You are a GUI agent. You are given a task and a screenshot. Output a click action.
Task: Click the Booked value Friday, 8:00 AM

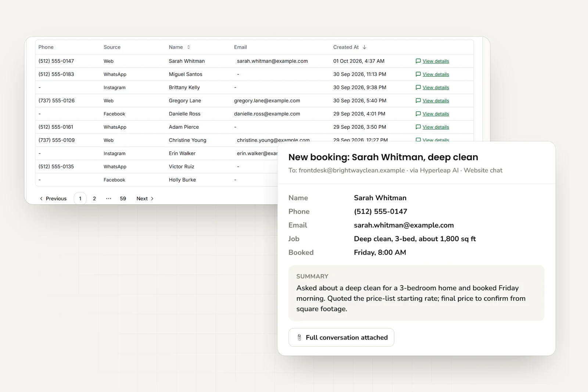click(x=380, y=252)
